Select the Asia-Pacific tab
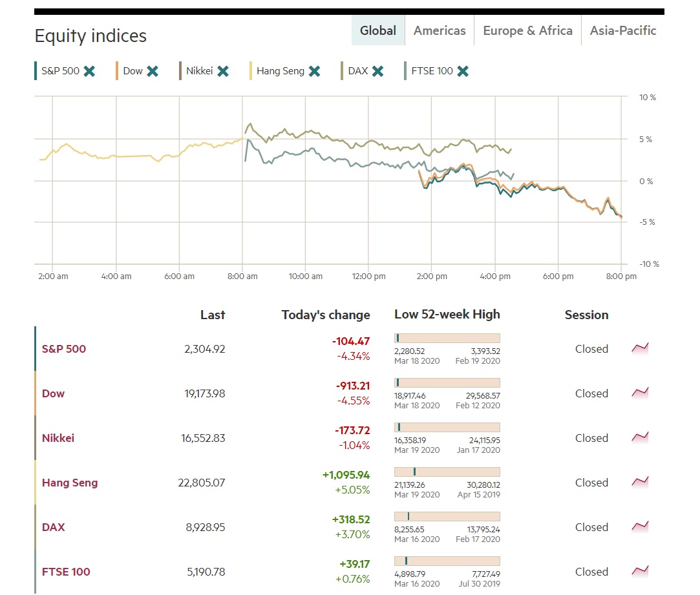700x595 pixels. 623,30
